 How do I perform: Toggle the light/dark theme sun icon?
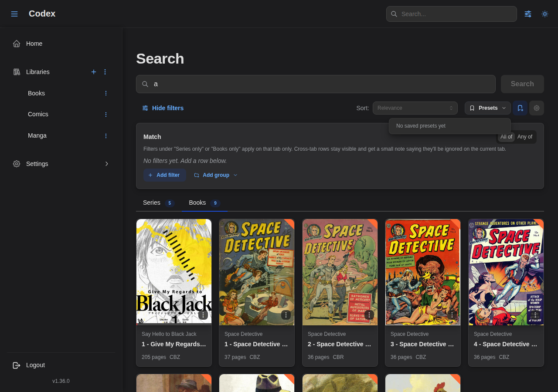click(x=545, y=14)
